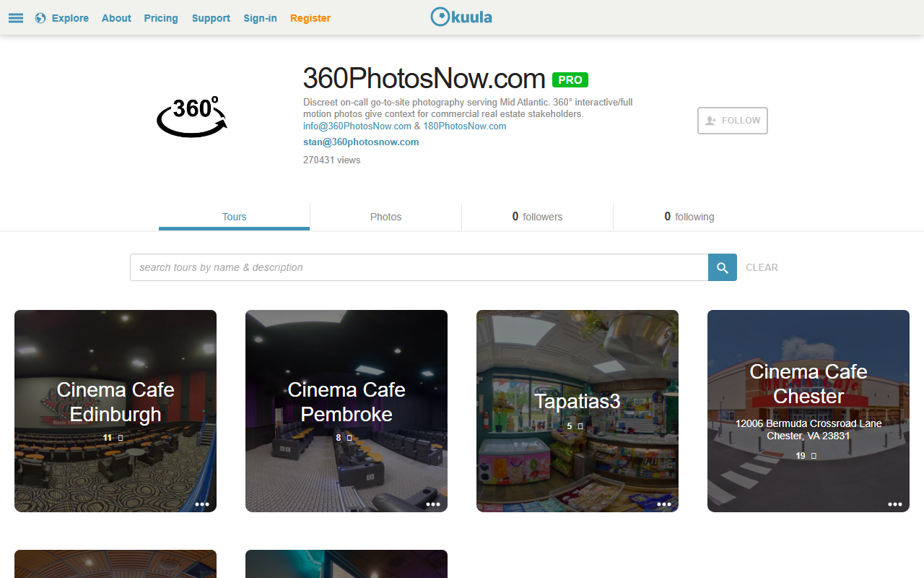Screen dimensions: 924x578
Task: Open the Explore menu item
Action: pyautogui.click(x=70, y=18)
